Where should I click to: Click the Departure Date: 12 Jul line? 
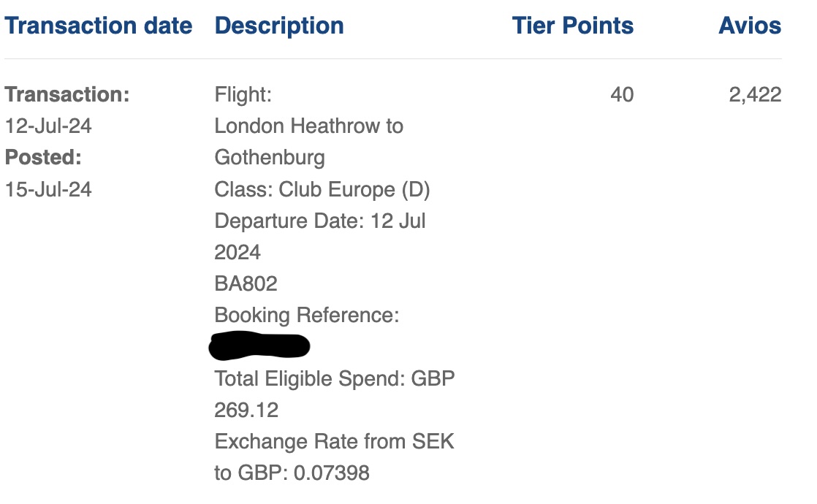coord(320,221)
